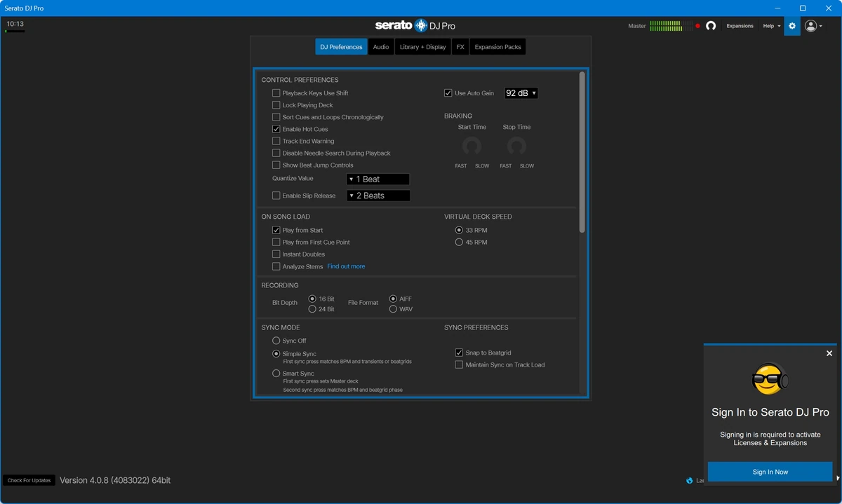The height and width of the screenshot is (504, 842).
Task: Uncheck Play from Start
Action: click(x=276, y=230)
